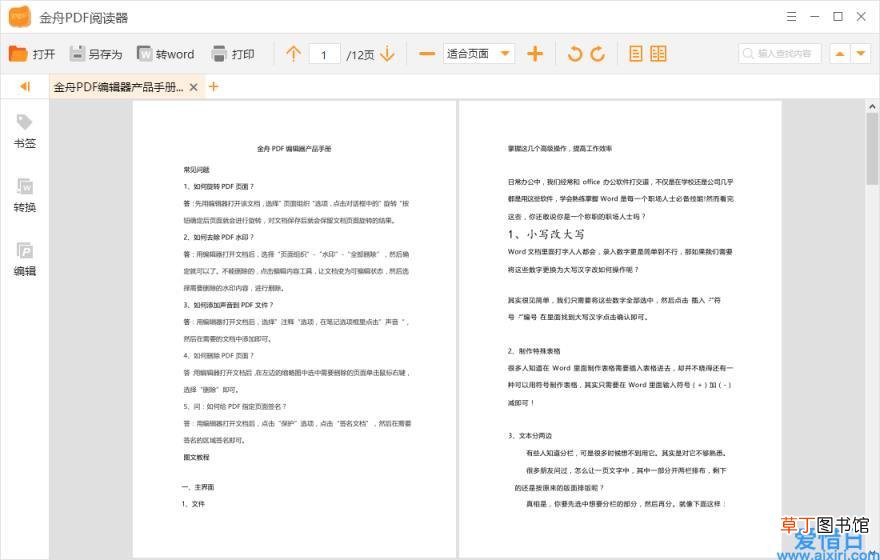Click the search content input box
The image size is (880, 560).
pyautogui.click(x=780, y=53)
